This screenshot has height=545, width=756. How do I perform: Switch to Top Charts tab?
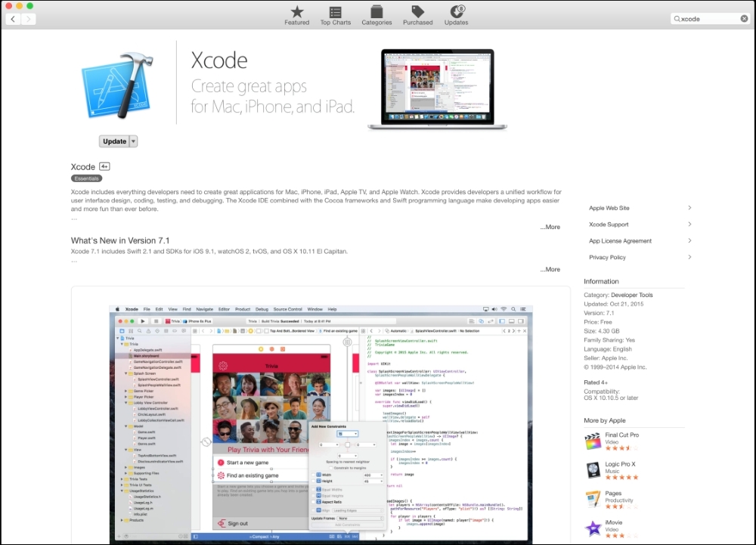coord(336,15)
